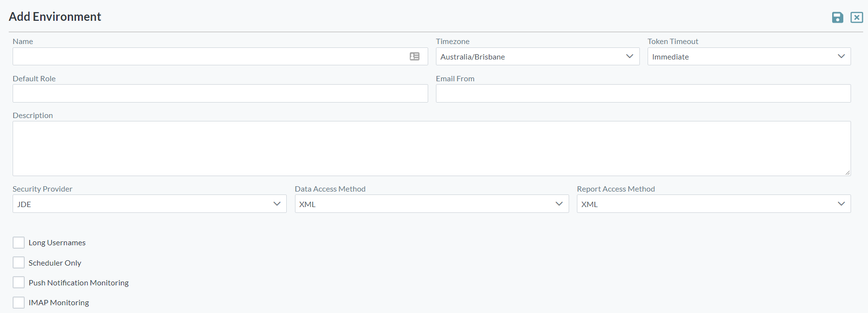Click the save disk icon
The height and width of the screenshot is (313, 868).
point(837,17)
